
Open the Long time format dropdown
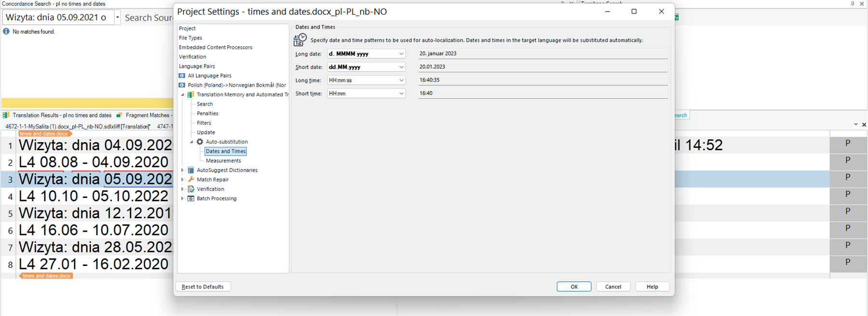click(x=401, y=80)
